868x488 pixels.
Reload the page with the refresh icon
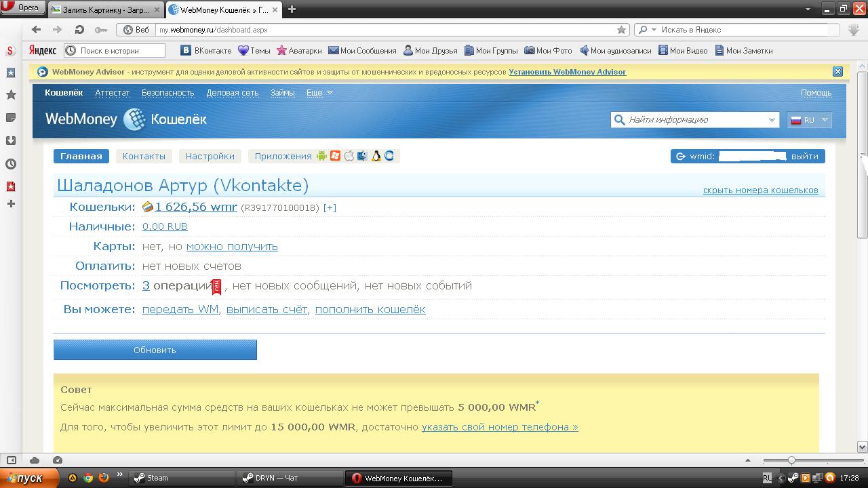[x=79, y=30]
